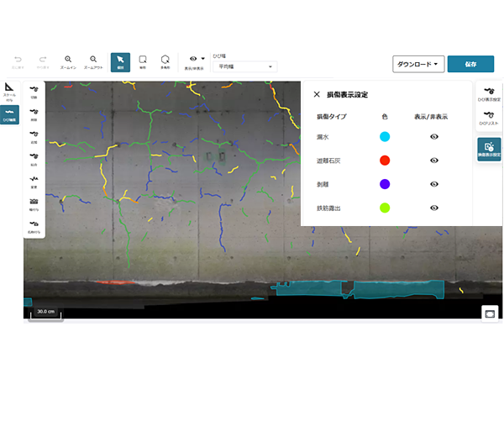Click the 損傷表示設定 damage display button
Viewport: 504px width, 437px height.
click(489, 150)
